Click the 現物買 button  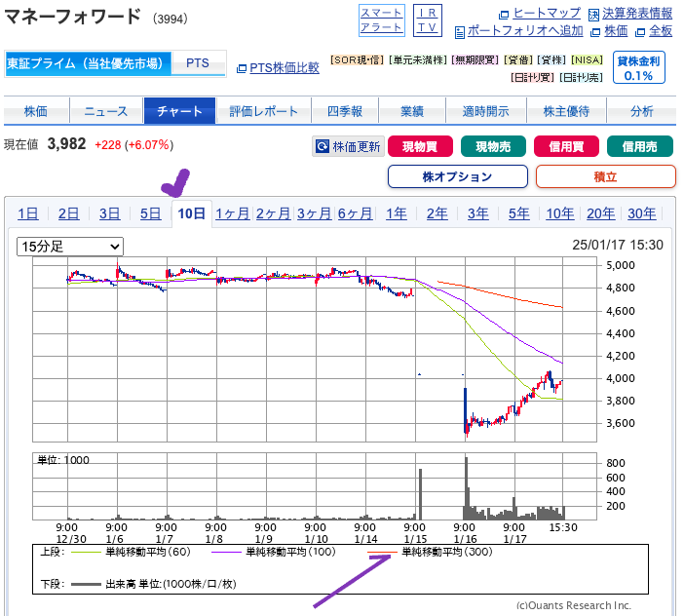pyautogui.click(x=420, y=146)
